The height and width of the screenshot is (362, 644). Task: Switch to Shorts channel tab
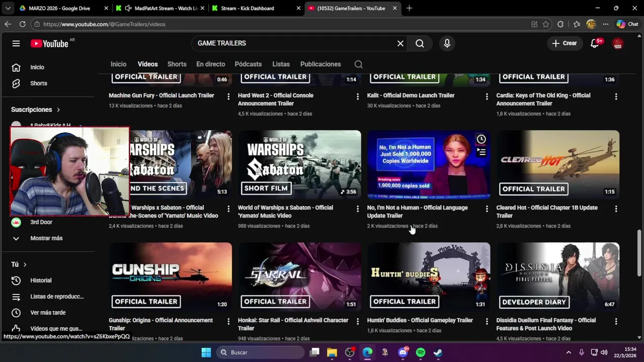click(177, 64)
